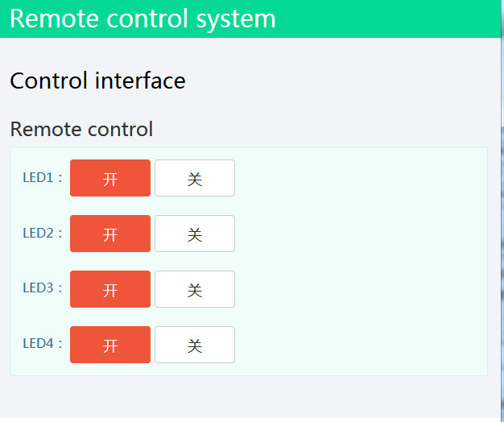Enable LED4 via its 开 button
This screenshot has width=504, height=422.
[x=110, y=345]
